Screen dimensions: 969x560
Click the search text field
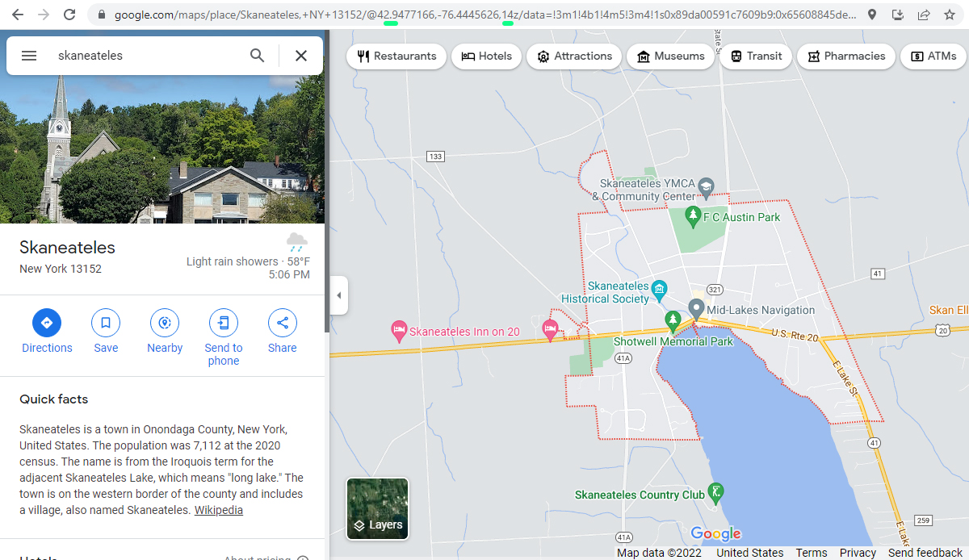(149, 56)
